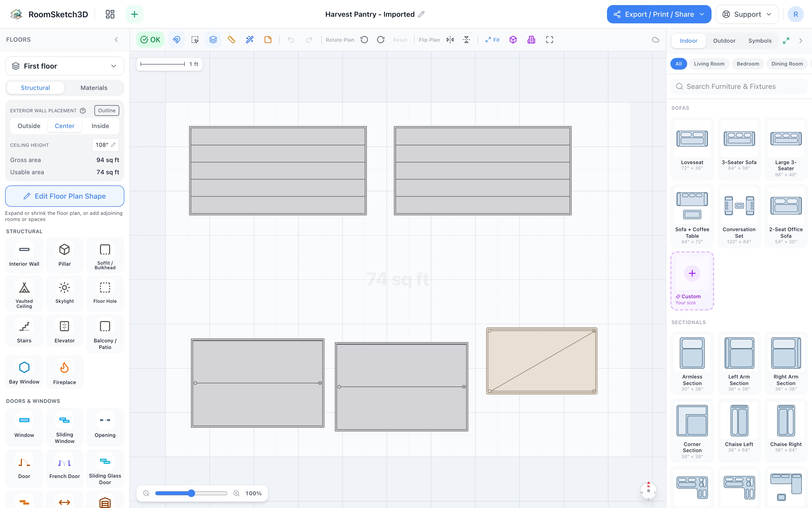Open the user avatar R menu
This screenshot has width=812, height=508.
(796, 14)
